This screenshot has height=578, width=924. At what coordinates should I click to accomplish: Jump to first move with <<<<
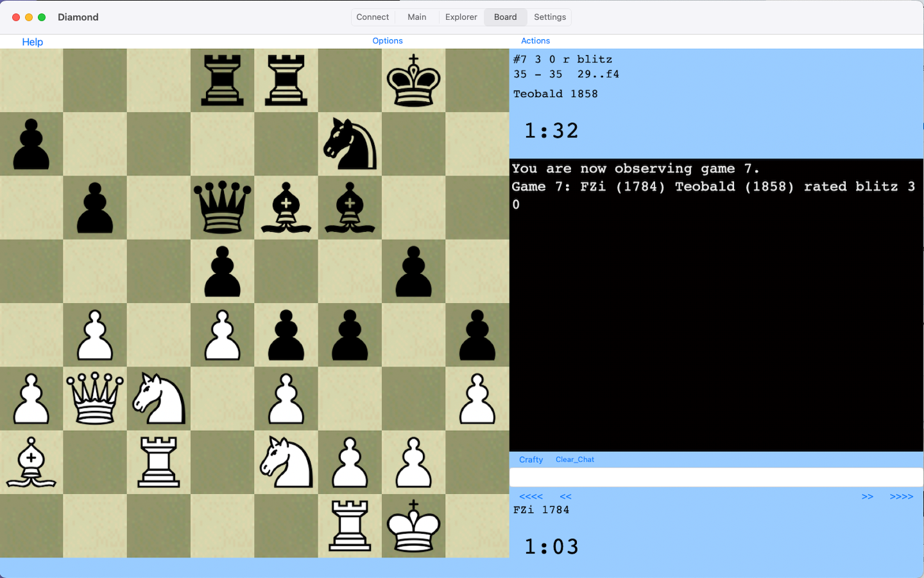(531, 496)
